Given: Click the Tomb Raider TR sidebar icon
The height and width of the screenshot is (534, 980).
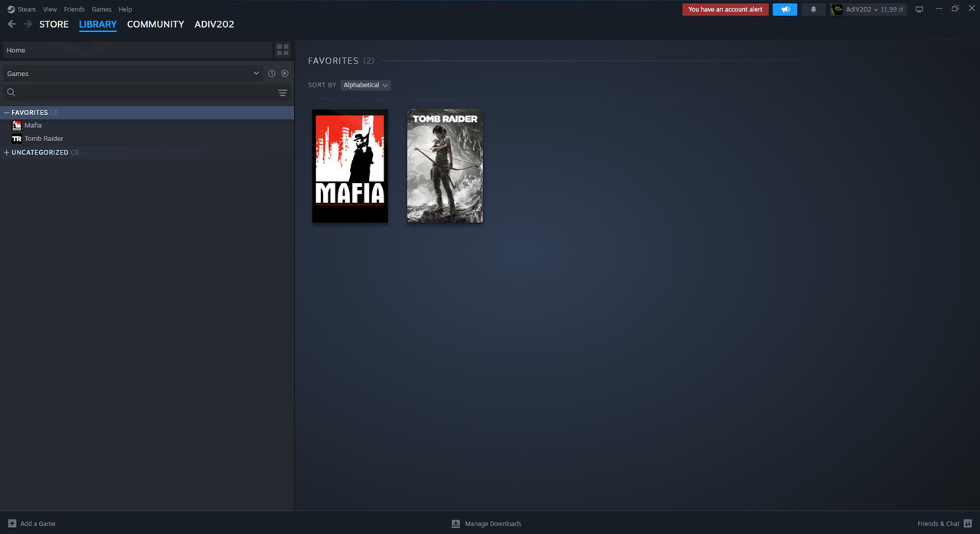Looking at the screenshot, I should pyautogui.click(x=17, y=139).
